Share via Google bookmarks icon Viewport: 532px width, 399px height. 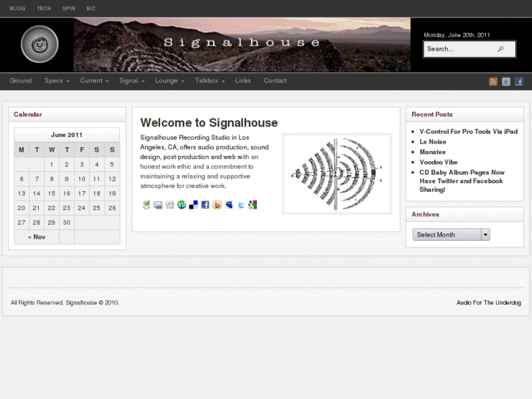click(252, 205)
